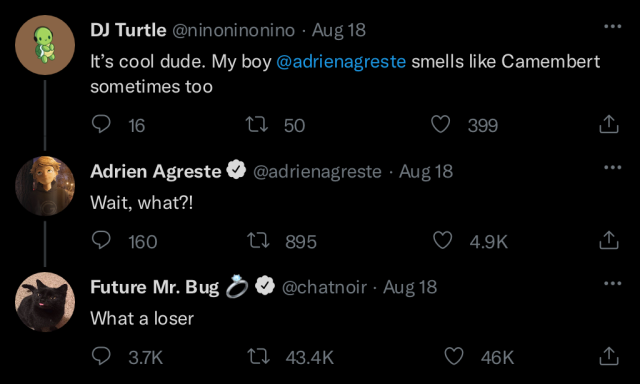This screenshot has height=384, width=640.
Task: Like DJ Turtle's tweet with 399 likes
Action: coord(441,124)
